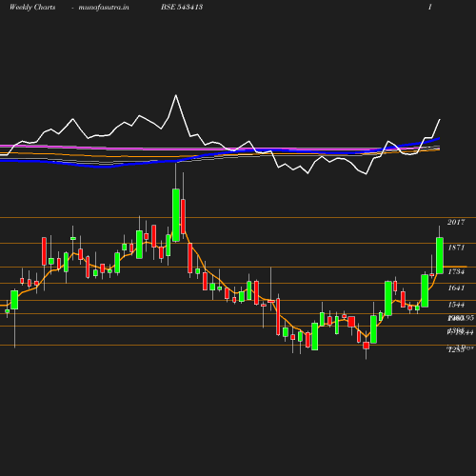Select the 'BSE 543413' symbol text
This screenshot has width=476, height=476.
point(182,7)
